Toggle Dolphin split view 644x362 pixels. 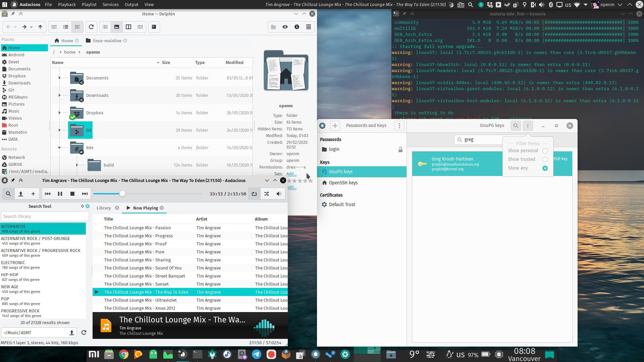128,27
